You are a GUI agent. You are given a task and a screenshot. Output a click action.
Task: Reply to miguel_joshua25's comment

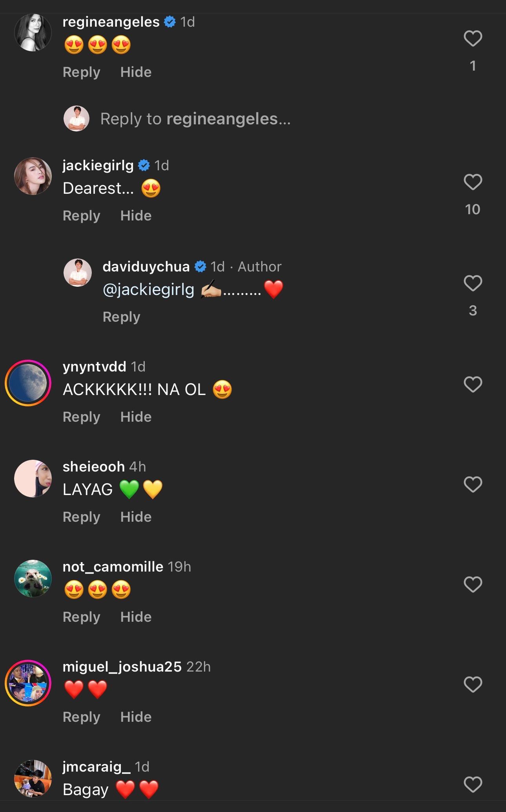click(82, 717)
